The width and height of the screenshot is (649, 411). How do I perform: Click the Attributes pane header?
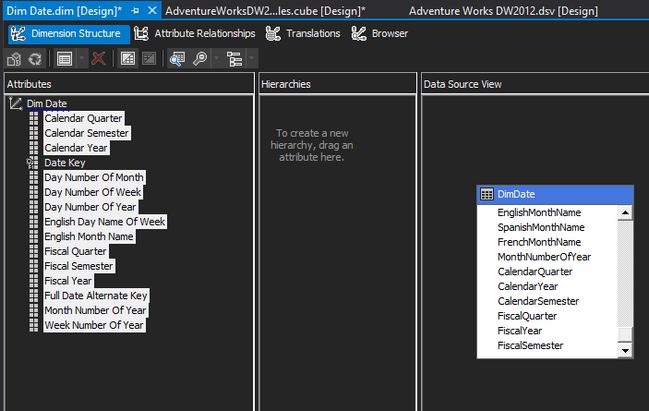pos(130,84)
